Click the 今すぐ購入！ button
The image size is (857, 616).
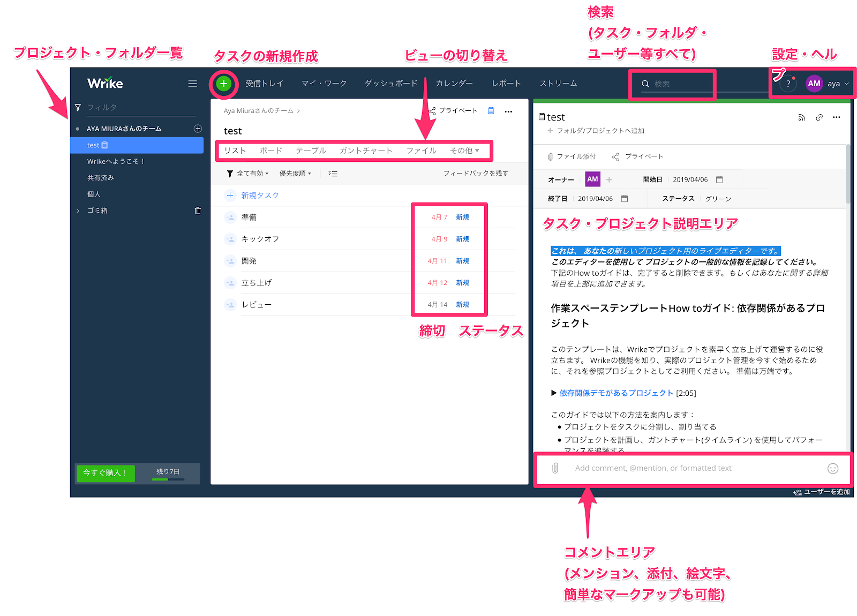106,473
